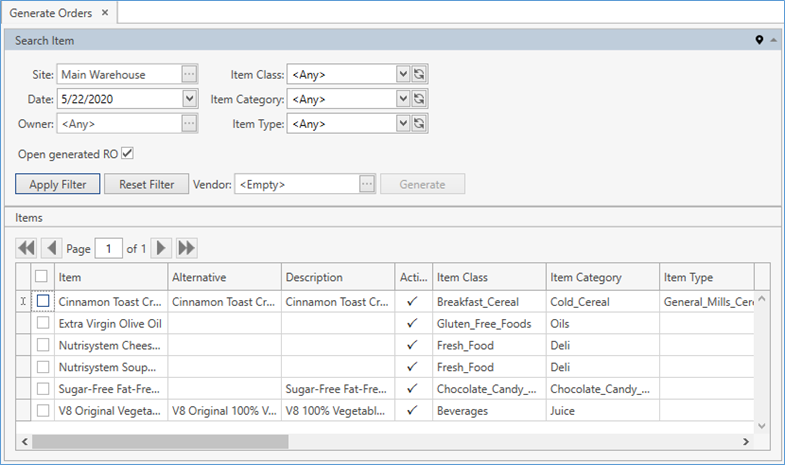Tick the select-all checkbox in grid header
Screen dimensions: 785x465
[42, 277]
